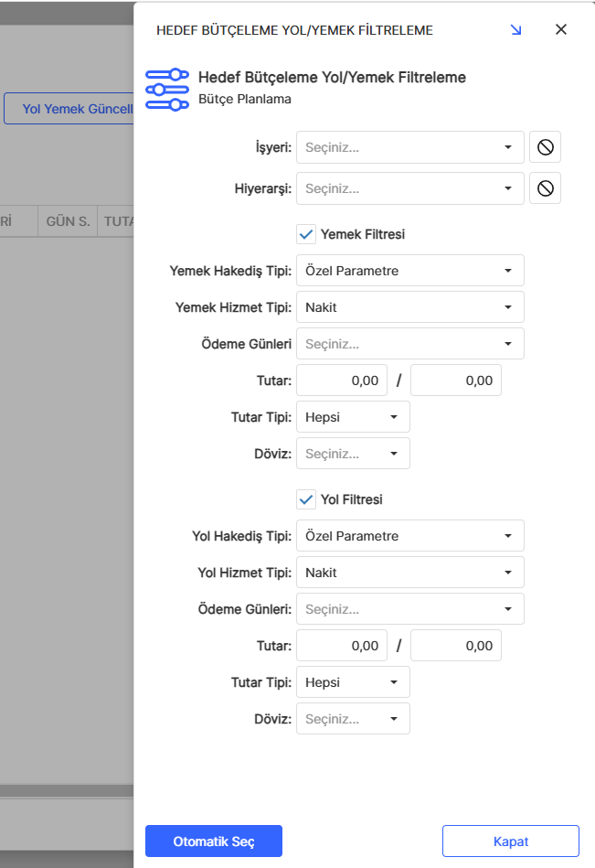
Task: Expand the Yol Hizmet Tipi dropdown
Action: tap(409, 573)
